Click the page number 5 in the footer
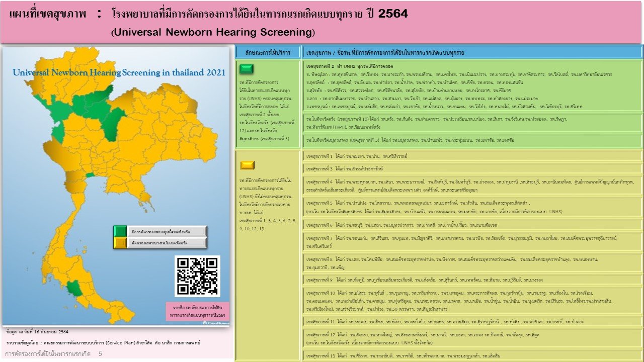This screenshot has width=644, height=362. click(100, 354)
